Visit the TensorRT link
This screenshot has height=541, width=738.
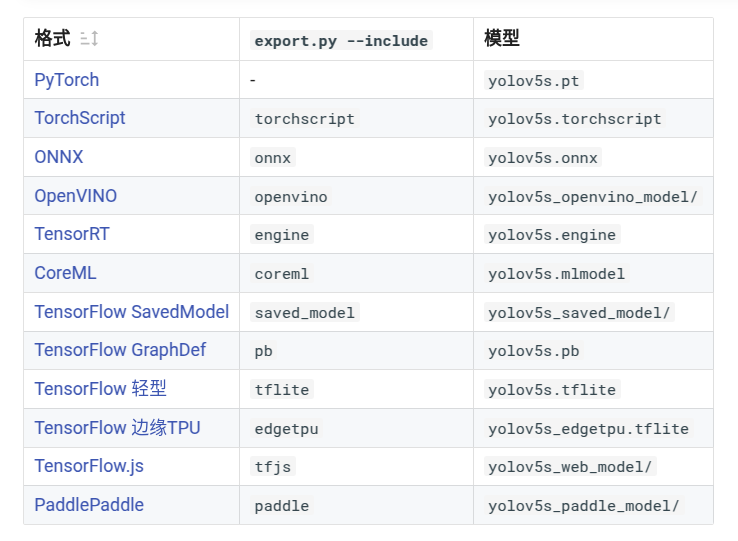coord(72,234)
